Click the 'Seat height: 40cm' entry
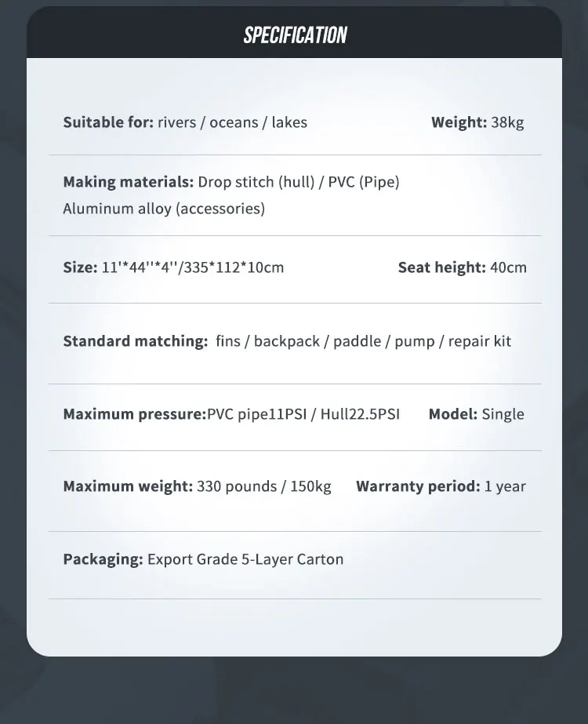 463,267
